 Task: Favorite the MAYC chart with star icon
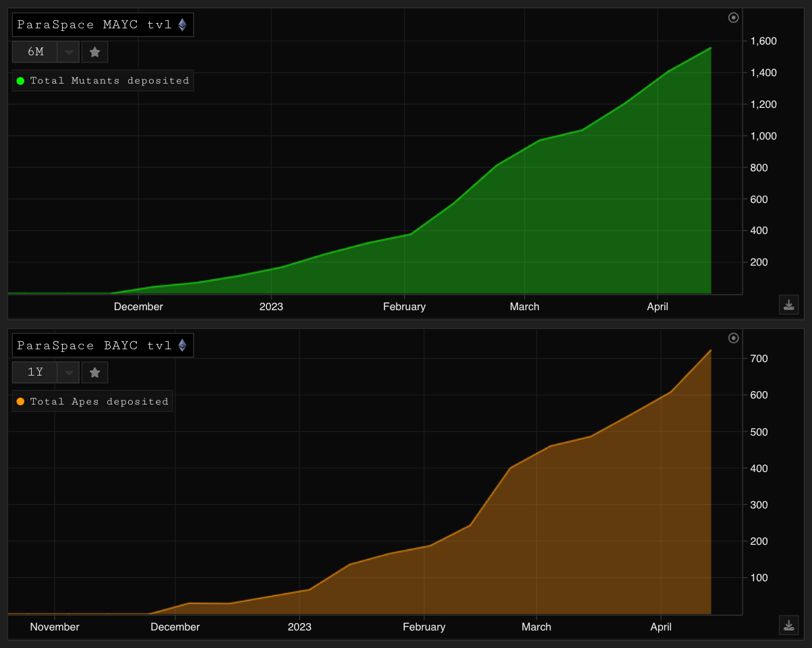pos(95,51)
